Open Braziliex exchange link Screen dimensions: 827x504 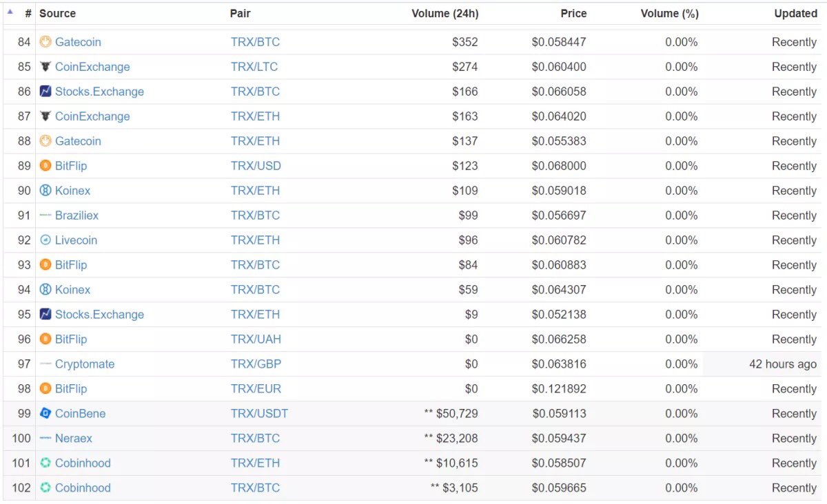[76, 216]
